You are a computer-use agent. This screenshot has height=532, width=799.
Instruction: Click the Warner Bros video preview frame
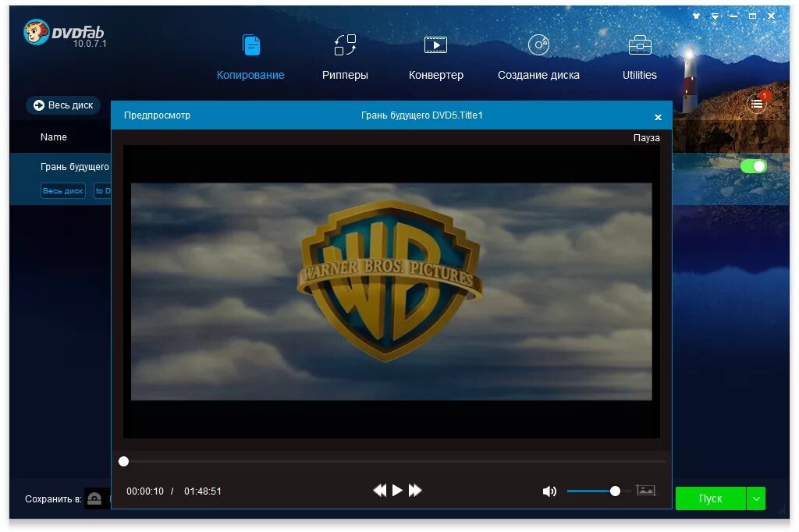coord(391,292)
